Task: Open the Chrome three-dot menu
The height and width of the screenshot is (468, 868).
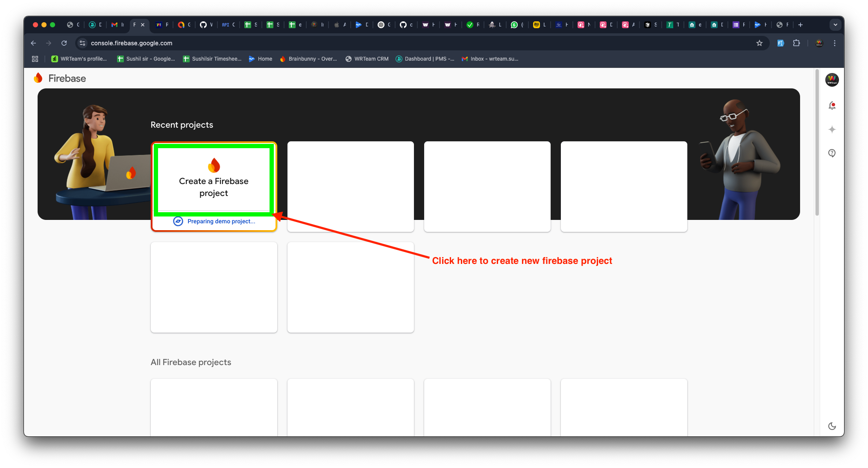Action: pyautogui.click(x=834, y=43)
